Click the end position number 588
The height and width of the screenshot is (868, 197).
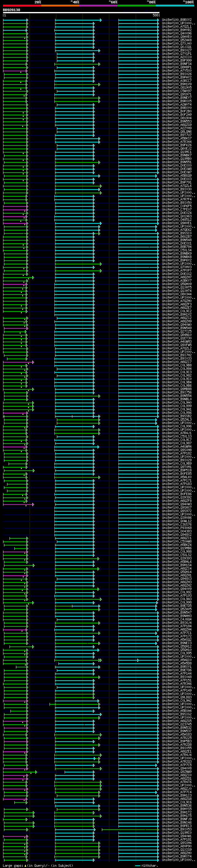click(x=155, y=15)
